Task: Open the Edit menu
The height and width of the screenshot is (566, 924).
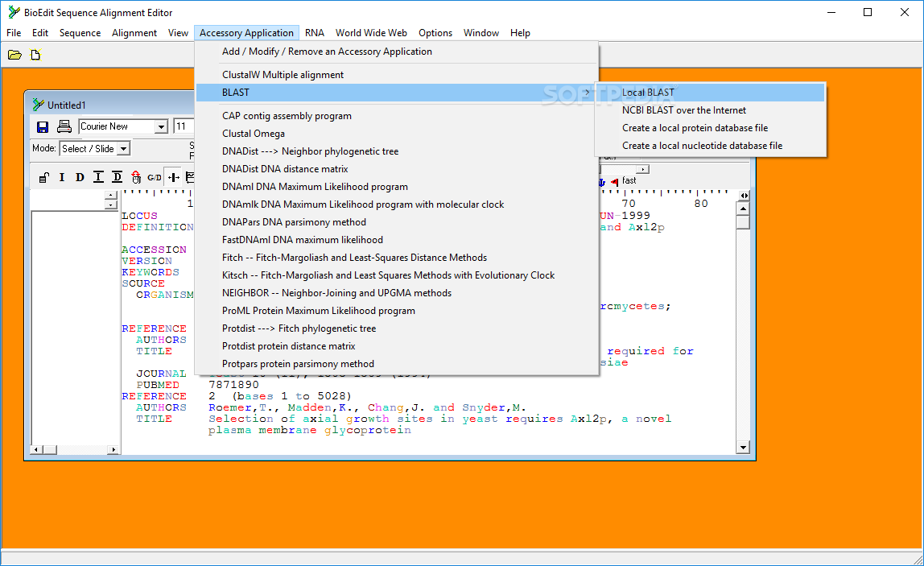Action: 40,33
